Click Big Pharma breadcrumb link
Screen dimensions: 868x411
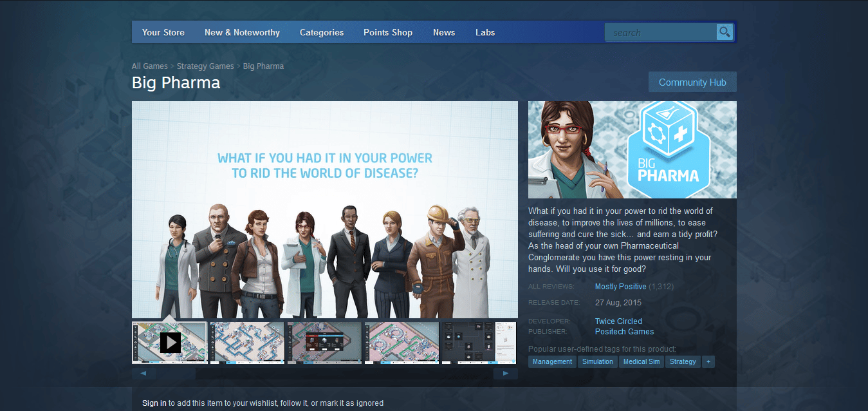(x=263, y=66)
